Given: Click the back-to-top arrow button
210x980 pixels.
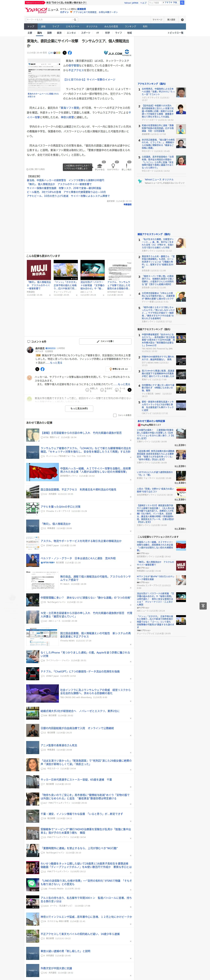Looking at the screenshot, I should (203, 606).
